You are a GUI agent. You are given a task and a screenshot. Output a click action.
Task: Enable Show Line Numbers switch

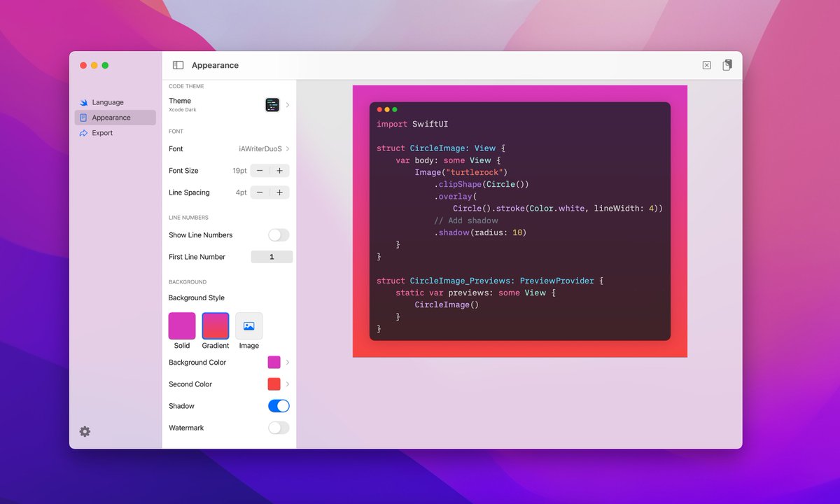[x=279, y=235]
